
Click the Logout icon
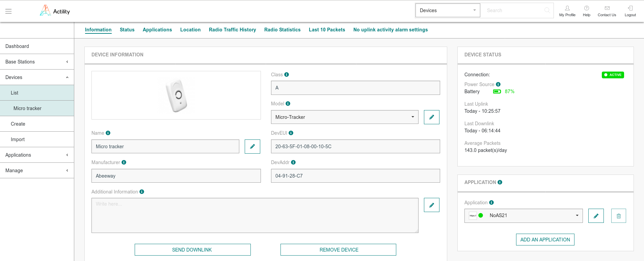tap(630, 11)
